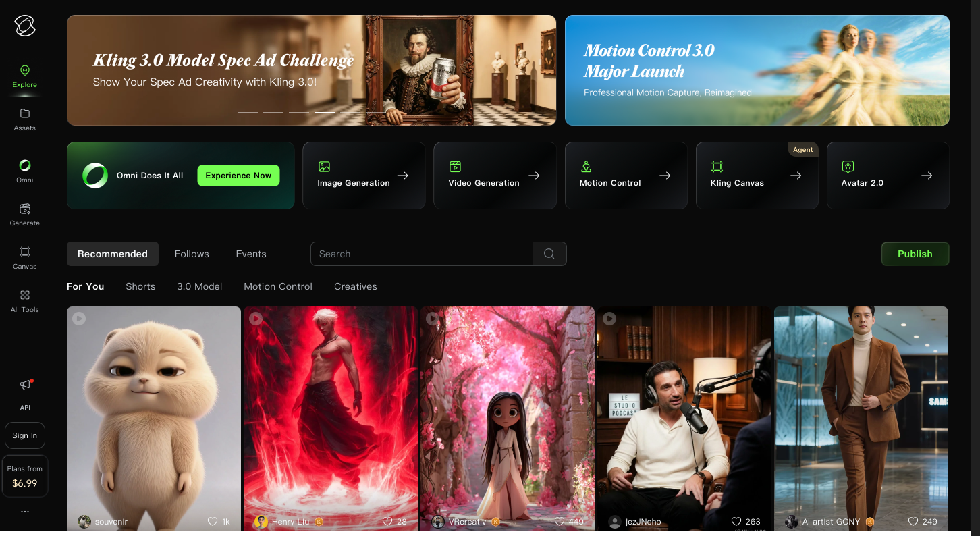Viewport: 980px width, 536px height.
Task: Switch to the Recommended tab
Action: [x=113, y=254]
